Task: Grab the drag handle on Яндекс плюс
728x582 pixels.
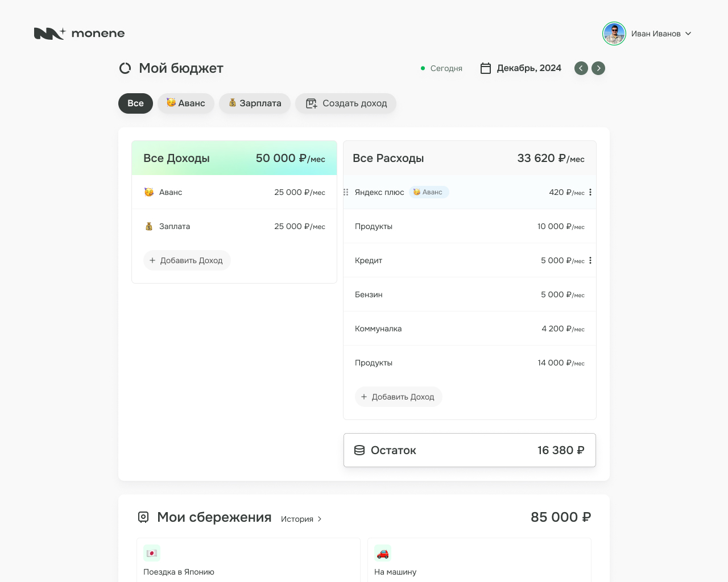Action: click(346, 192)
